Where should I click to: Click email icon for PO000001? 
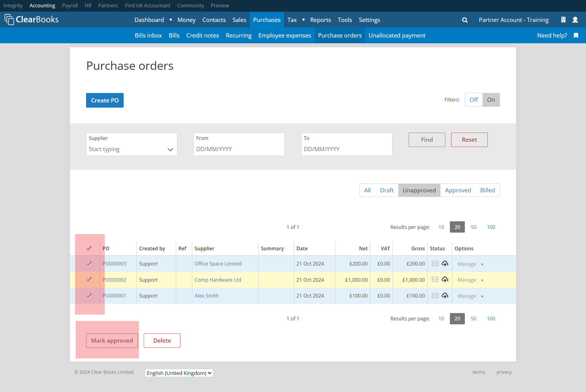435,296
